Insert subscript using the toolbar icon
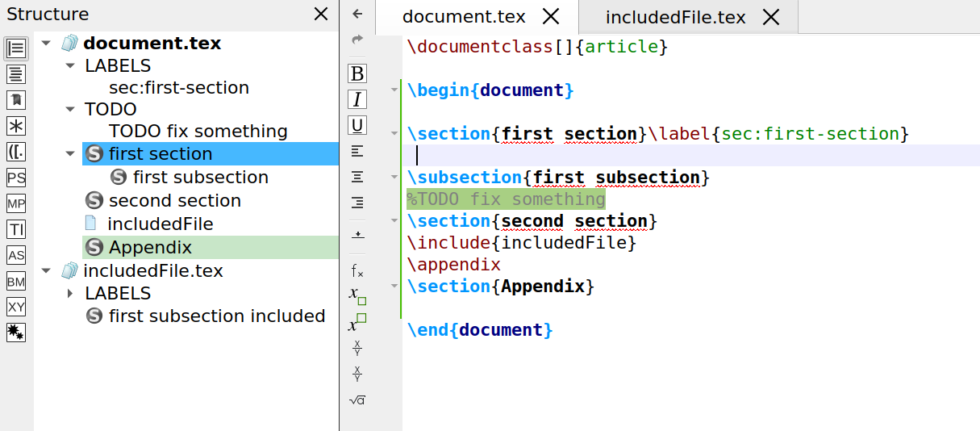 point(357,296)
